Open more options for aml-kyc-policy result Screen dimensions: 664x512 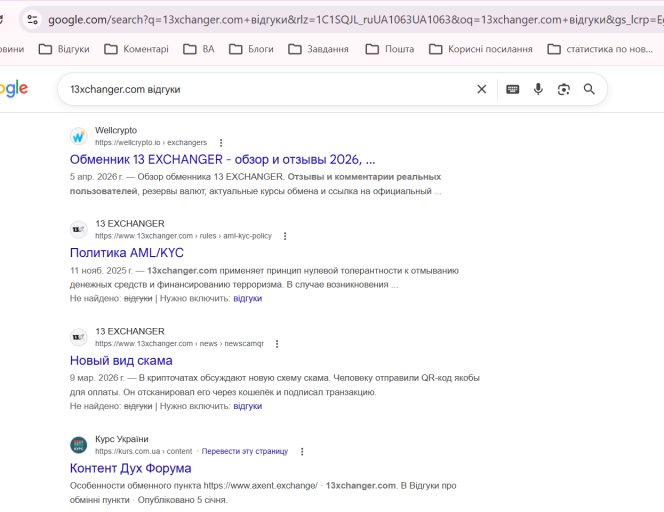tap(285, 236)
